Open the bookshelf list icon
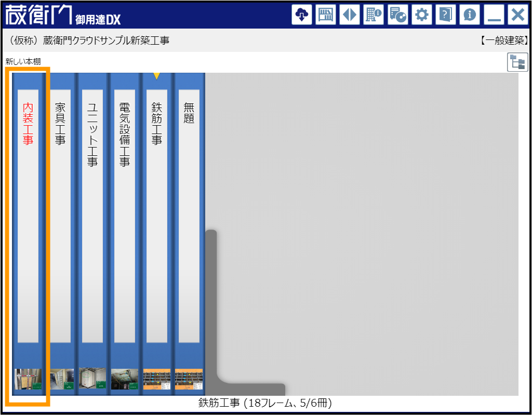The height and width of the screenshot is (415, 532). click(325, 15)
